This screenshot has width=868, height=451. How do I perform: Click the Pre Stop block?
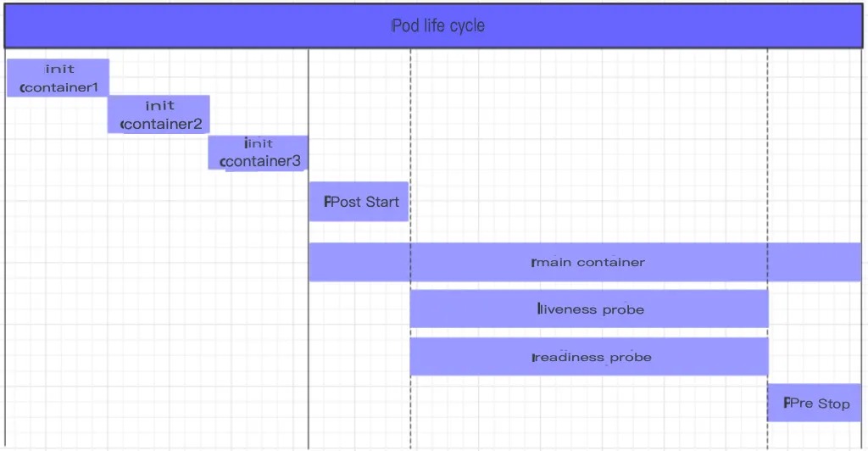[815, 403]
